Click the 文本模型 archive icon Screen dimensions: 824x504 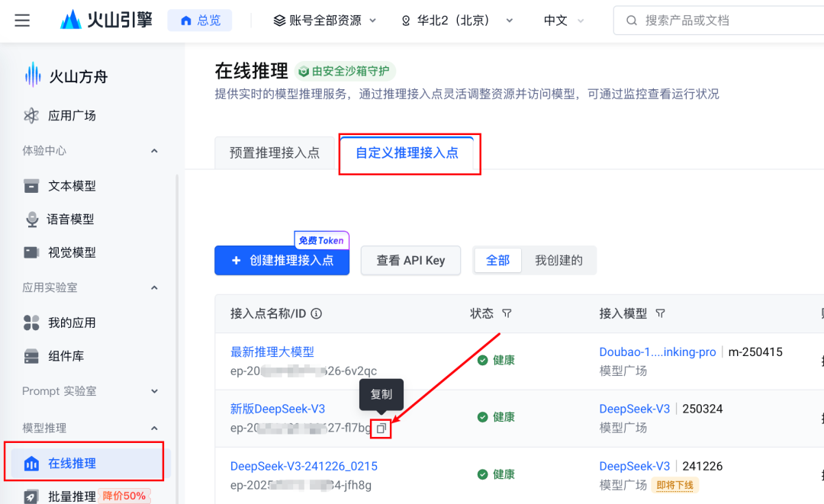click(31, 186)
